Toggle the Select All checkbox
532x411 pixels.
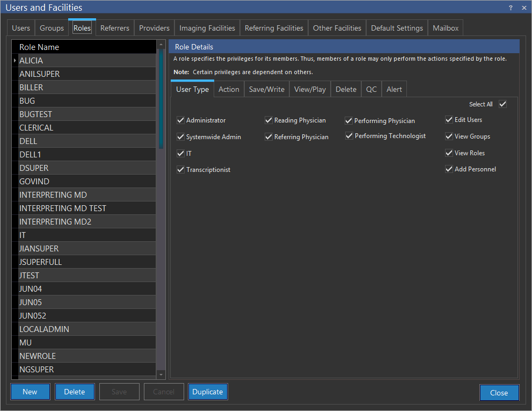pos(502,104)
